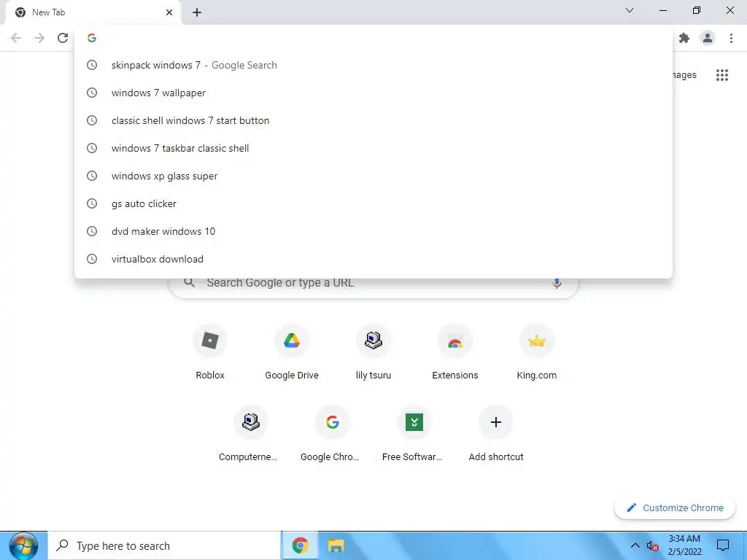Click the muted volume icon in tray

tap(652, 546)
